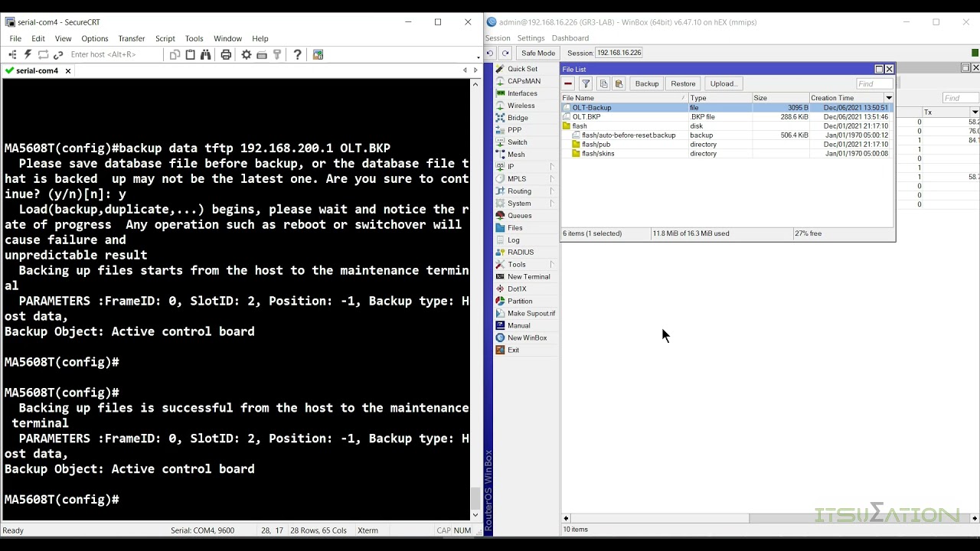Image resolution: width=980 pixels, height=551 pixels.
Task: Click the Upload... button in File List
Action: click(724, 83)
